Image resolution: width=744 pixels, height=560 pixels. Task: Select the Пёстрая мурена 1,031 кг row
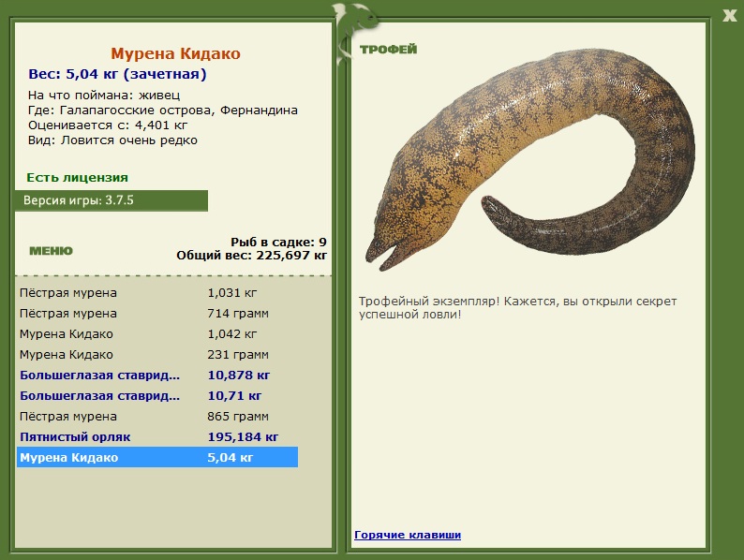[x=157, y=293]
